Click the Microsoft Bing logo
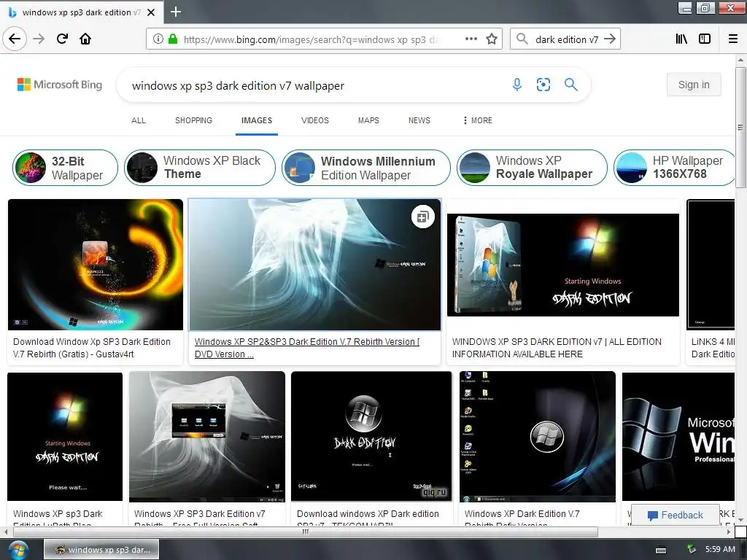This screenshot has width=747, height=560. click(60, 85)
